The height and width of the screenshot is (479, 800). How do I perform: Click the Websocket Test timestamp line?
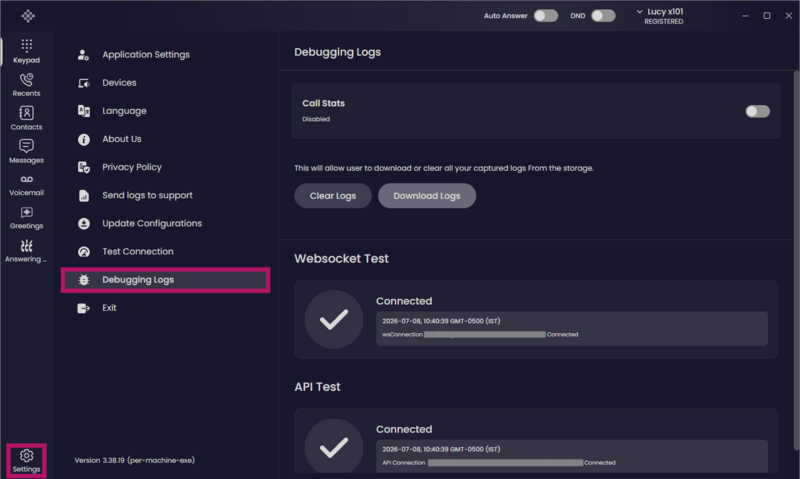click(x=441, y=321)
